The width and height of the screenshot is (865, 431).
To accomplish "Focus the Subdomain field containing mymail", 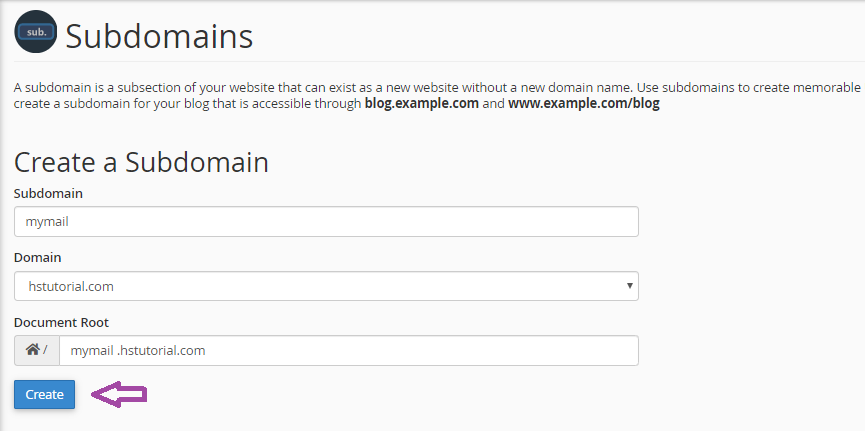I will [x=326, y=222].
